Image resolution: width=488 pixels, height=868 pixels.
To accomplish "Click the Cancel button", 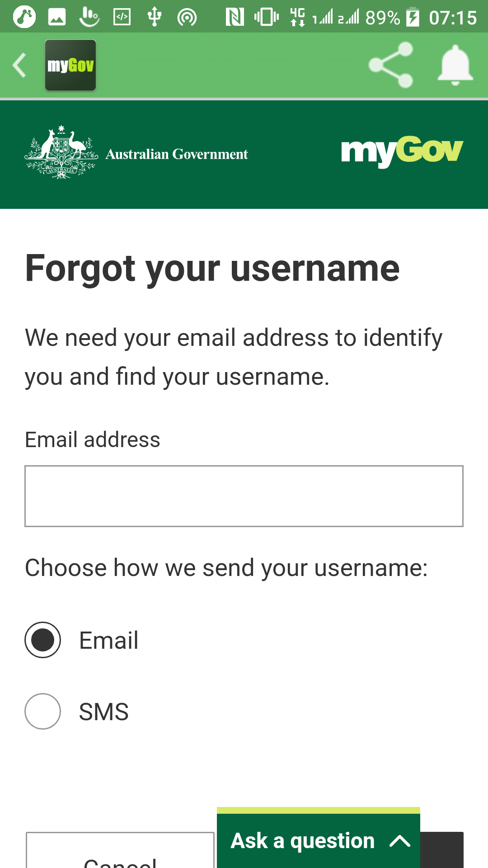I will point(120,854).
